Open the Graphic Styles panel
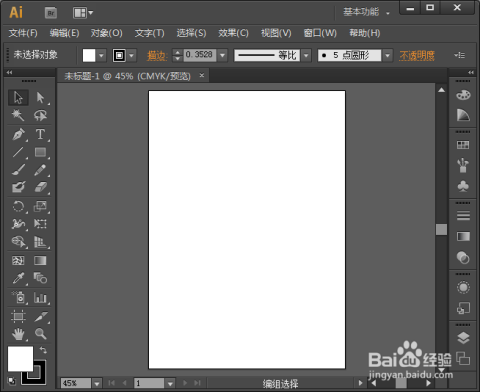The width and height of the screenshot is (480, 392). coord(463,308)
